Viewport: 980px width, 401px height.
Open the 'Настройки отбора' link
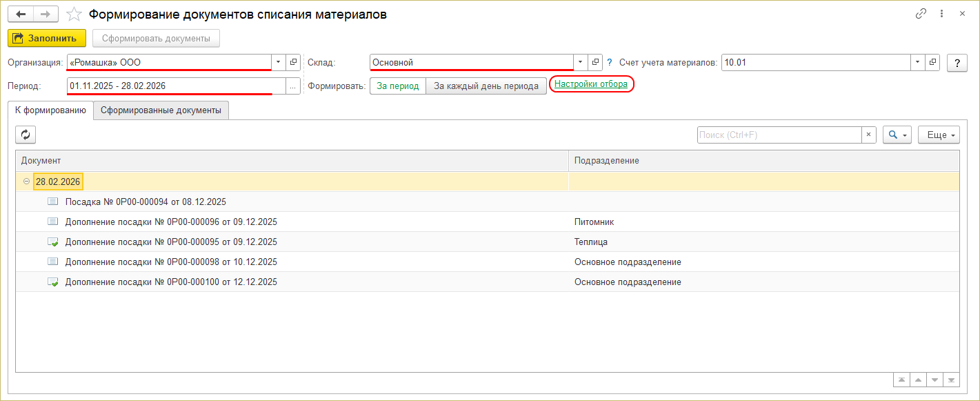(591, 84)
